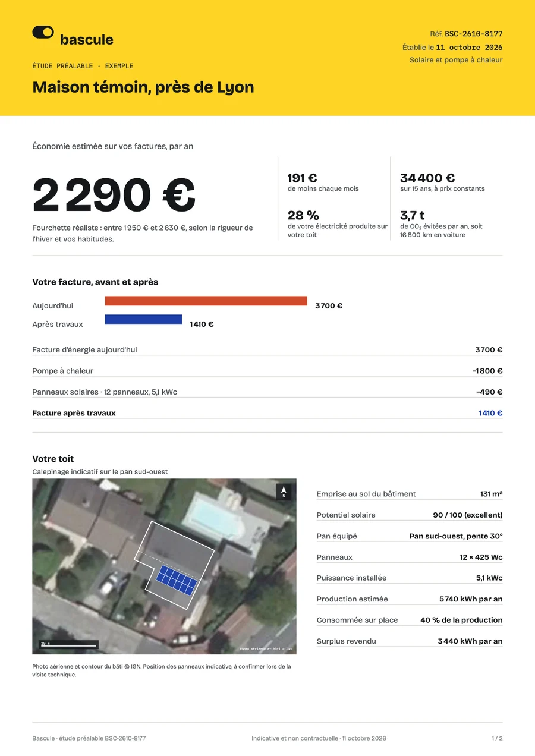Click the '−490 €' solar panels amount

pos(489,392)
